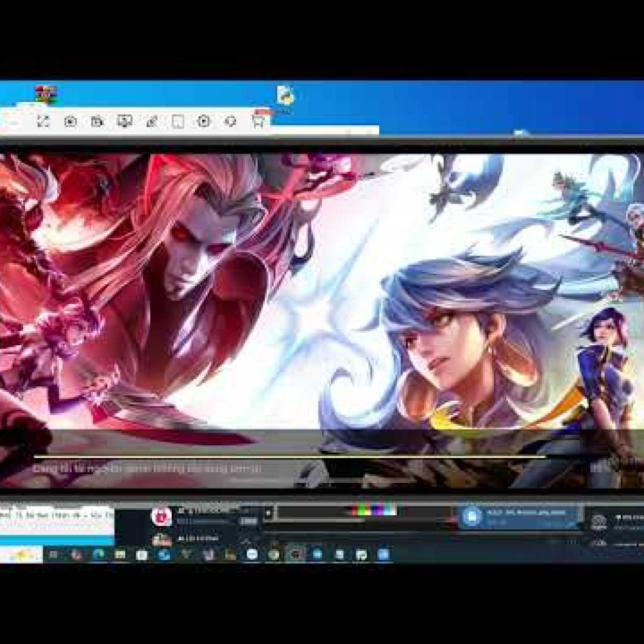Image resolution: width=644 pixels, height=644 pixels.
Task: Click the game splash artwork screen
Action: tap(322, 289)
